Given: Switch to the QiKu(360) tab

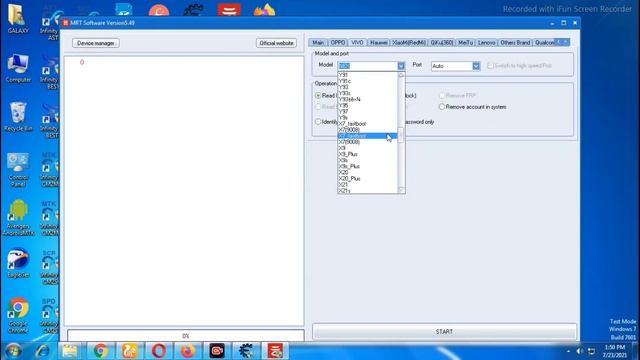Looking at the screenshot, I should pos(442,42).
